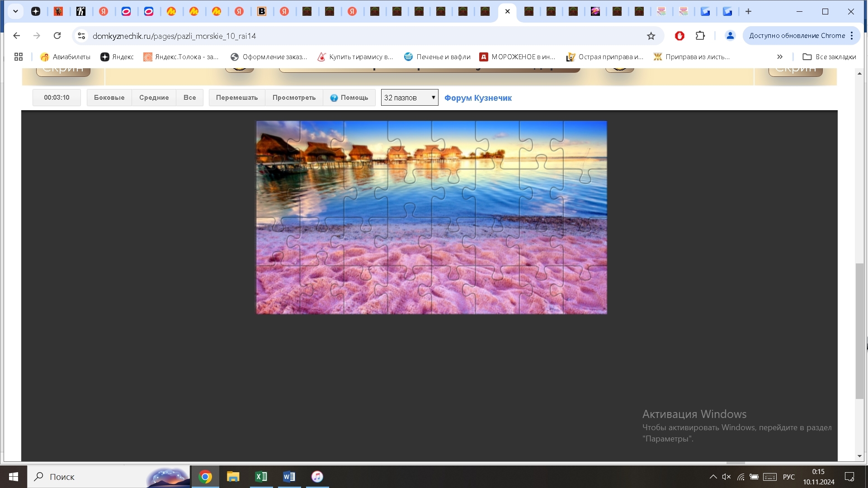Go back to the previous page
The height and width of the screenshot is (488, 868).
17,36
